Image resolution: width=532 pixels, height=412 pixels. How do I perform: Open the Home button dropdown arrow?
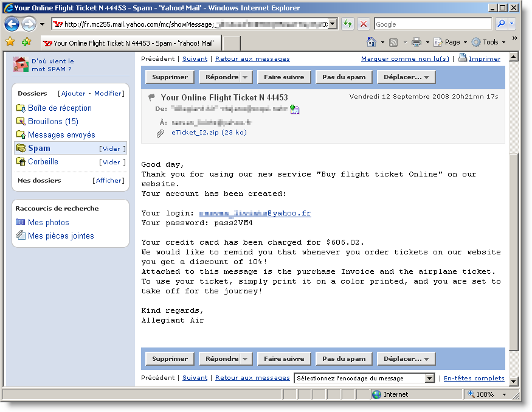click(x=382, y=43)
